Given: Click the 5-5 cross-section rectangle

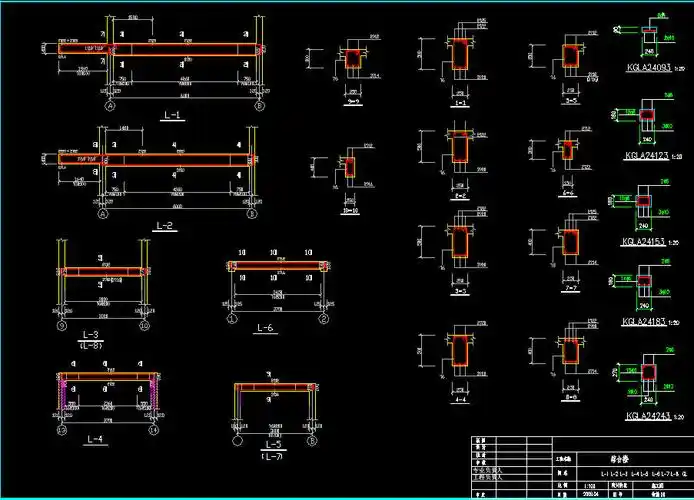Looking at the screenshot, I should point(570,55).
